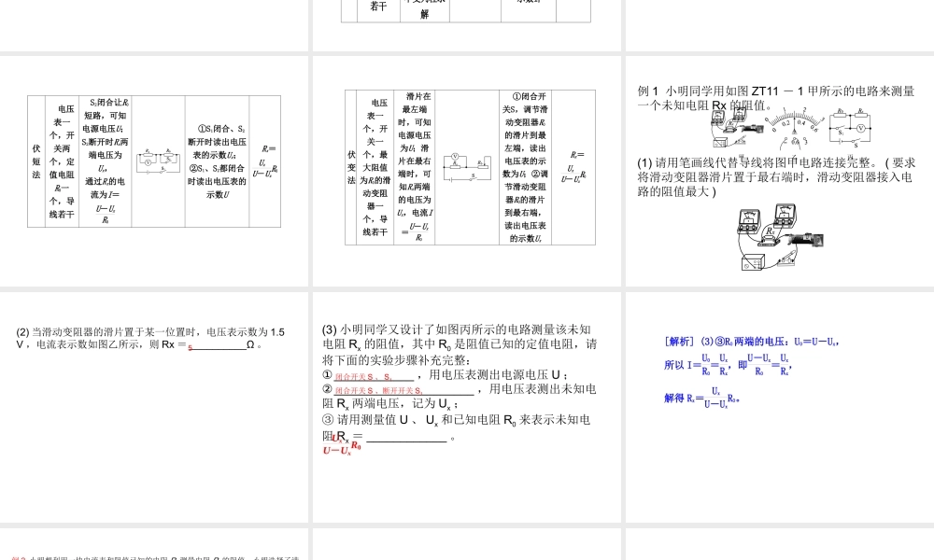Click the cell '①S₁闭合、S₂断开时读出电压表的示数'
The width and height of the screenshot is (934, 560).
(217, 161)
